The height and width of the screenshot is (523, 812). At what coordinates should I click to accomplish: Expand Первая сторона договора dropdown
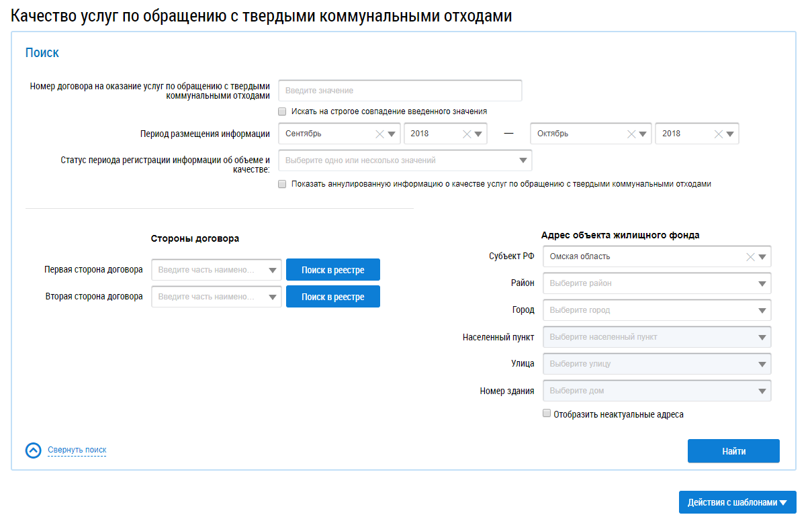coord(273,270)
